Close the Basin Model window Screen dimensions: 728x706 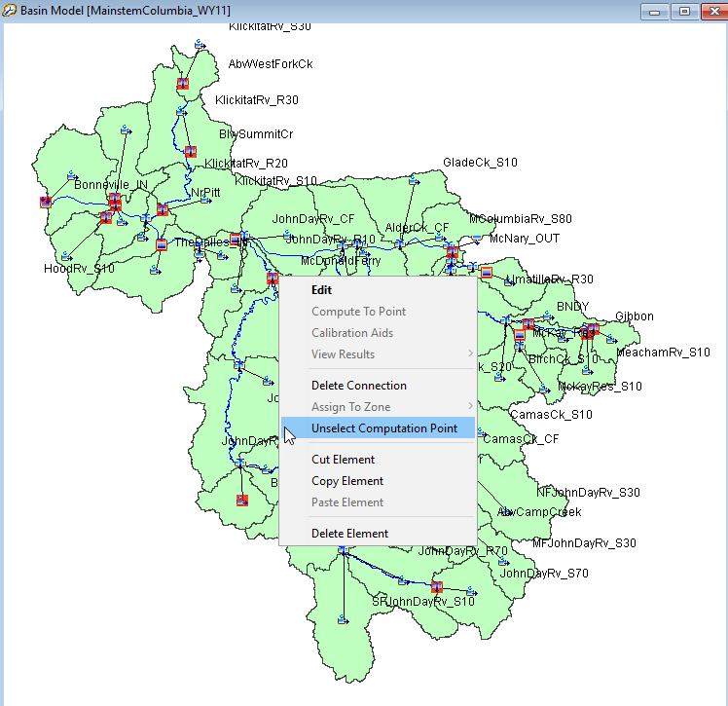[x=714, y=11]
